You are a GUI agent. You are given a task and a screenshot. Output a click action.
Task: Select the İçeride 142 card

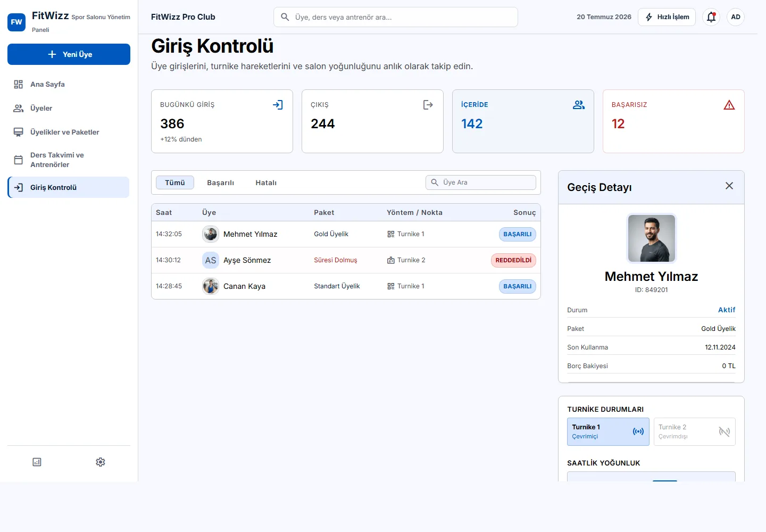tap(523, 121)
